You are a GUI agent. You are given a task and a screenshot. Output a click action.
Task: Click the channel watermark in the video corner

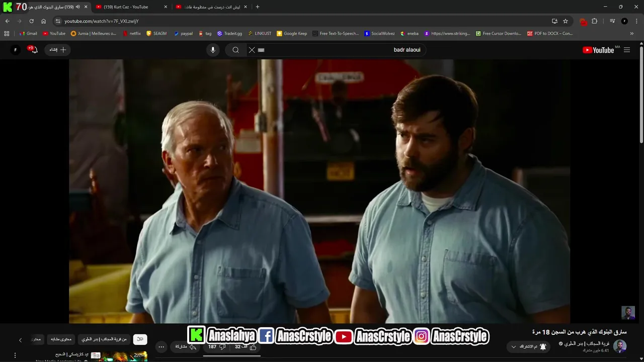pos(628,313)
